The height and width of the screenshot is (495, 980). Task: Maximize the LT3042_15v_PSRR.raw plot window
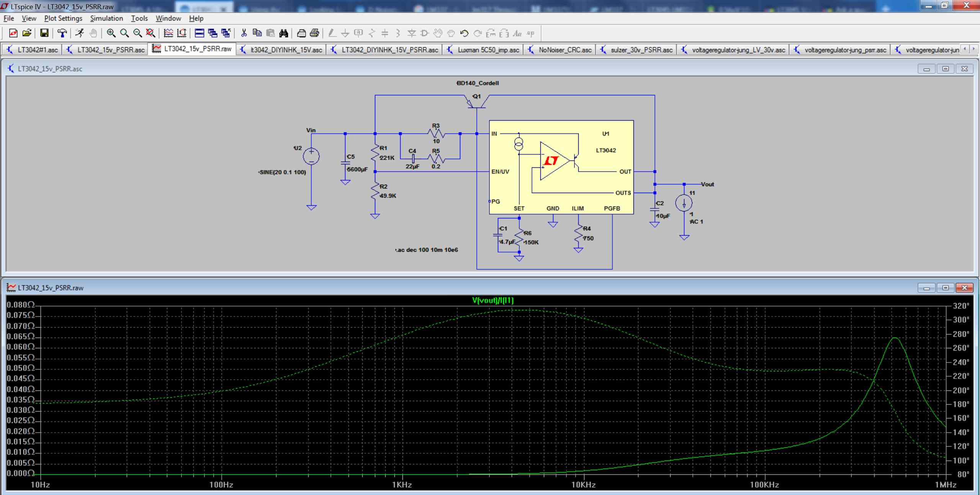click(946, 288)
